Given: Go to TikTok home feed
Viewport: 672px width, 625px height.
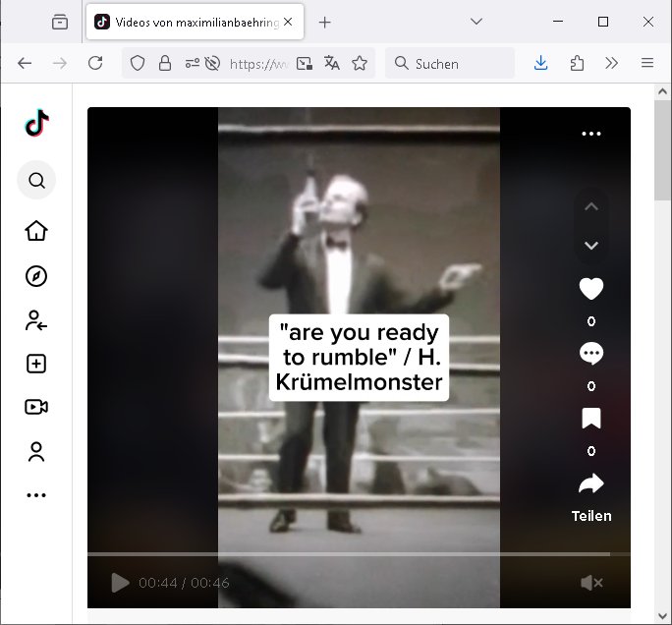Looking at the screenshot, I should 36,231.
